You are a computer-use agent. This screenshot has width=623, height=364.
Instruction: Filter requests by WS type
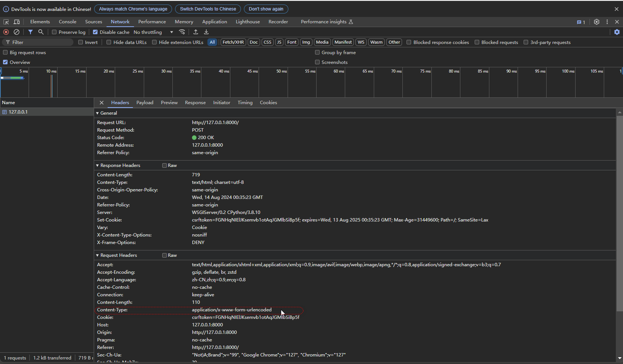(361, 42)
